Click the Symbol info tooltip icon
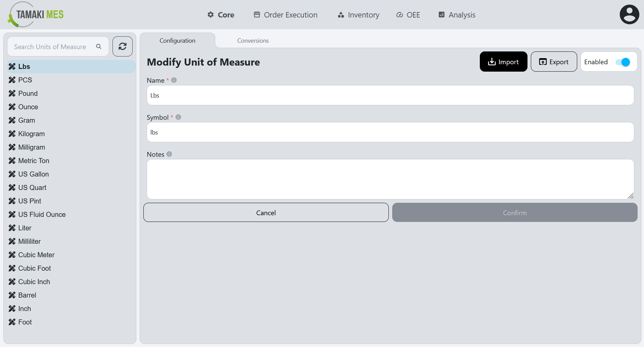The height and width of the screenshot is (347, 644). (178, 117)
